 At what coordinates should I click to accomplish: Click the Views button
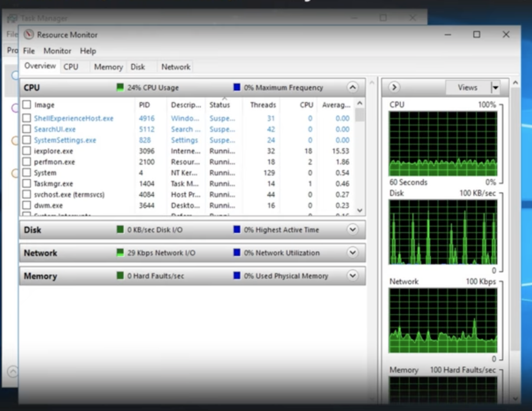pyautogui.click(x=468, y=87)
